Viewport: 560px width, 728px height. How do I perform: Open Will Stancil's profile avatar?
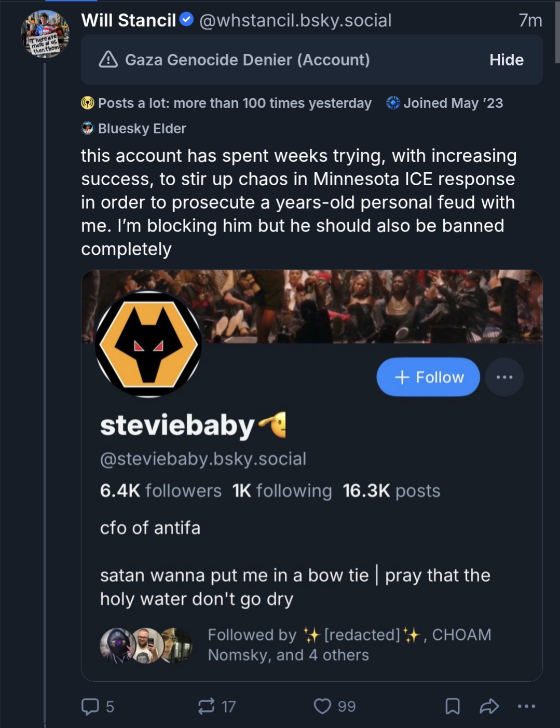coord(45,34)
